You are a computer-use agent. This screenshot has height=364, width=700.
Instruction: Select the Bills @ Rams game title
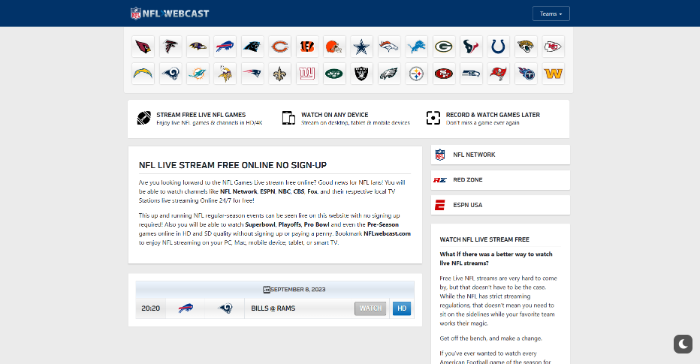point(273,309)
